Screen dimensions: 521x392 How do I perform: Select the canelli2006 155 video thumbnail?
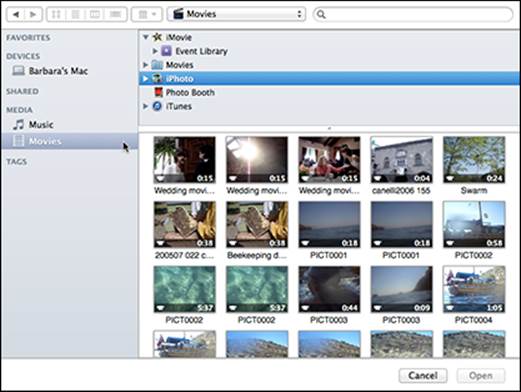pyautogui.click(x=402, y=160)
